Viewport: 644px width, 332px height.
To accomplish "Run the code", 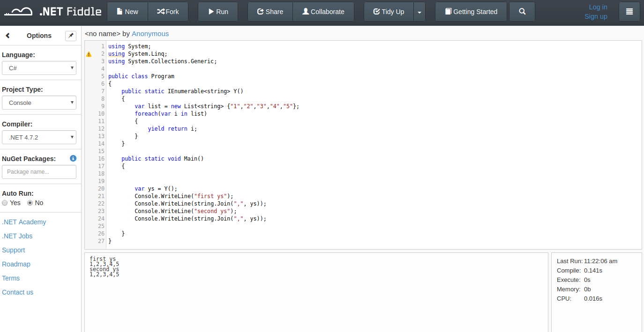I will click(x=218, y=12).
